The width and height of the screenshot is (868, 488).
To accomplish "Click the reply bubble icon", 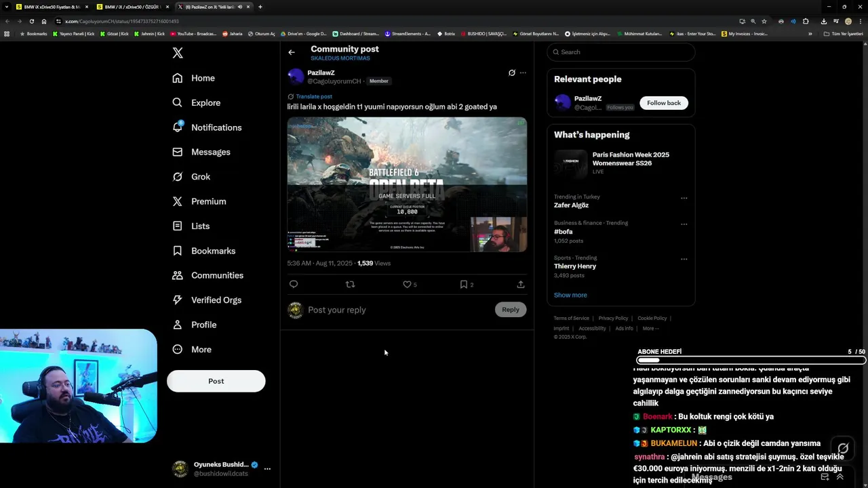I will point(294,285).
